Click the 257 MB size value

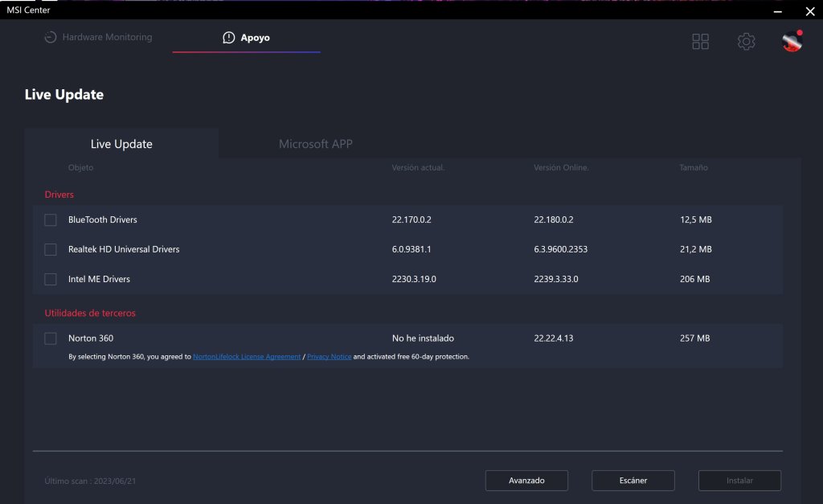pyautogui.click(x=695, y=338)
